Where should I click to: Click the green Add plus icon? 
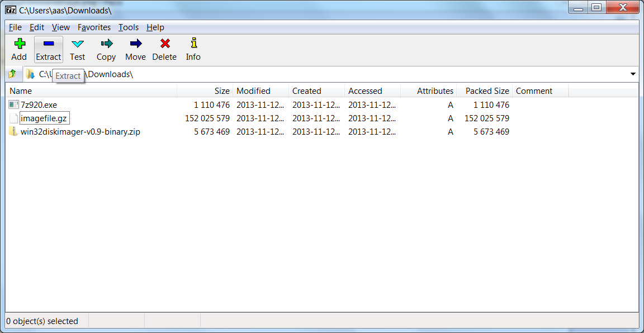(x=19, y=44)
